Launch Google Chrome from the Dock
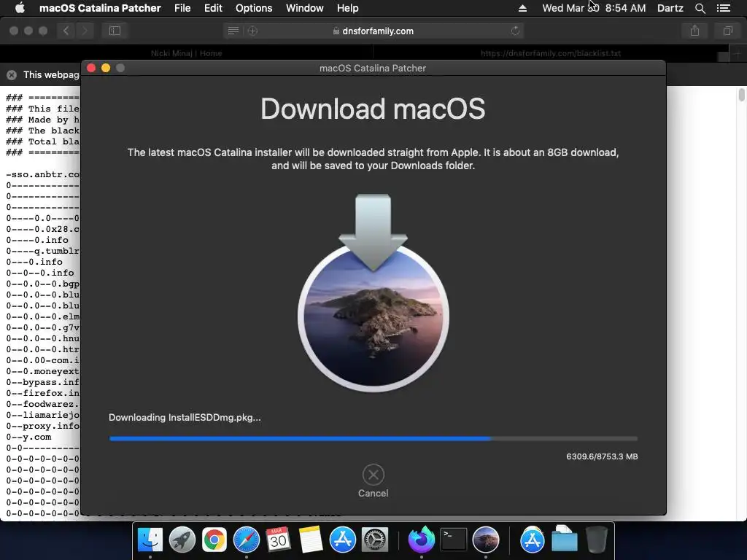 coord(214,540)
